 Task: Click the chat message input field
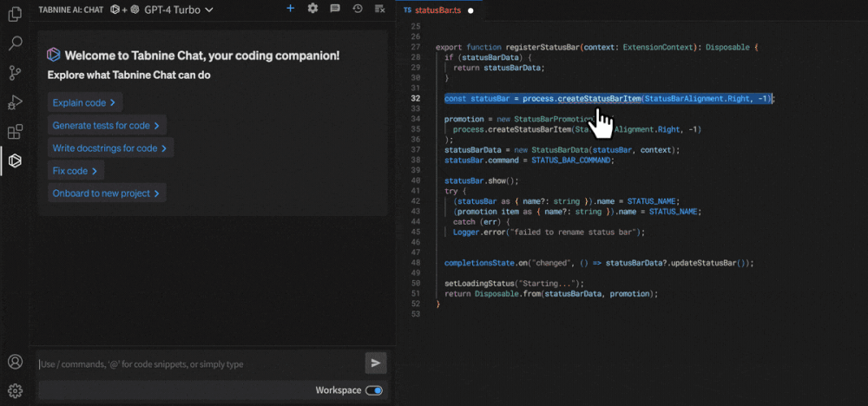point(200,364)
